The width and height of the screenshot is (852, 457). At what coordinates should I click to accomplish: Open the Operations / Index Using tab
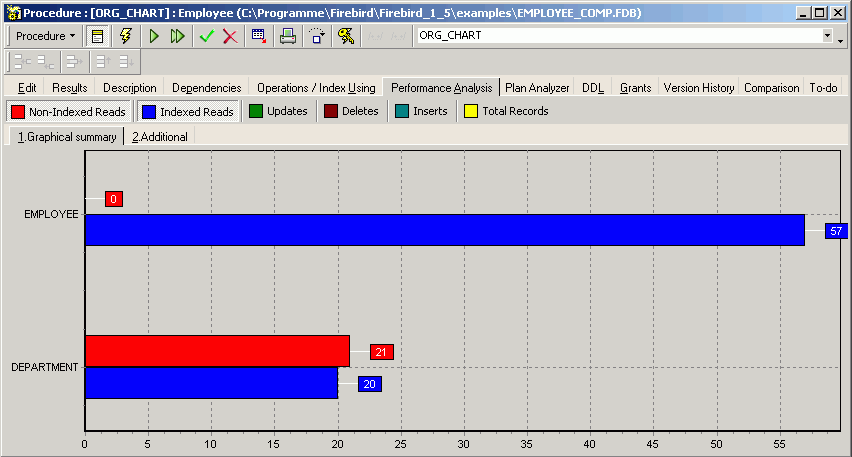click(x=316, y=88)
